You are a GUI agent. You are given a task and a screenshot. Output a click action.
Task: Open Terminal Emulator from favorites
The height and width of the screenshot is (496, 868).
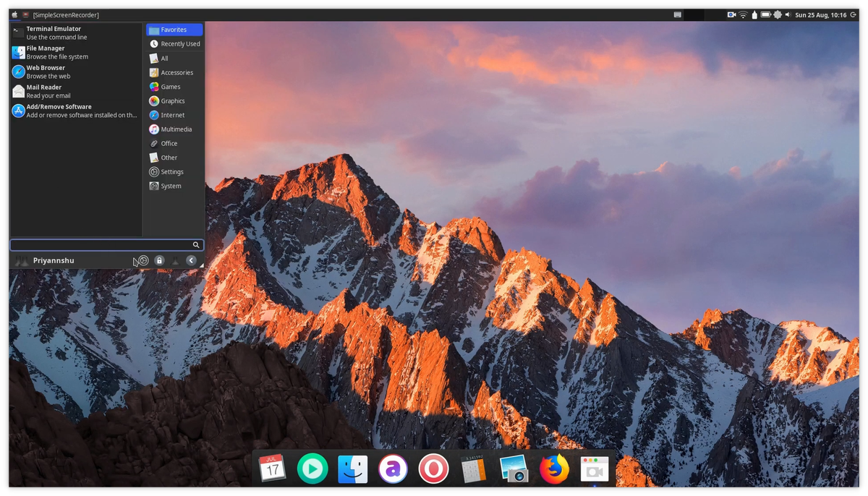click(76, 33)
